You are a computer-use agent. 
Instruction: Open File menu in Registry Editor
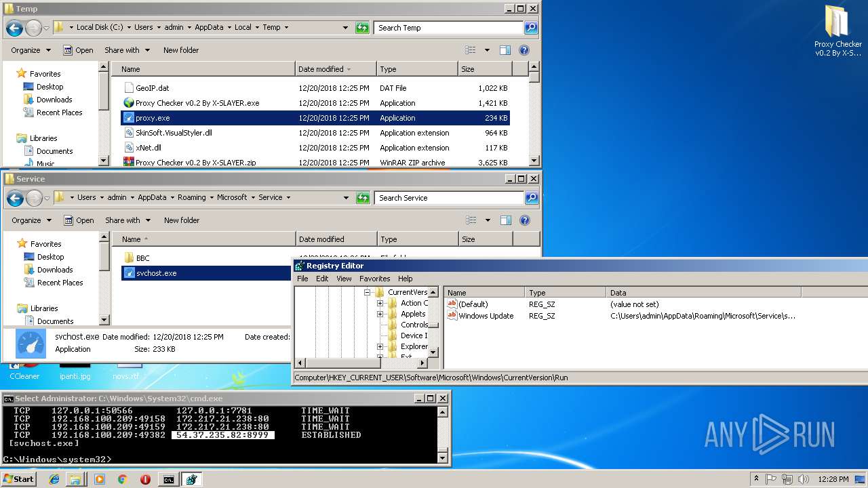point(302,279)
